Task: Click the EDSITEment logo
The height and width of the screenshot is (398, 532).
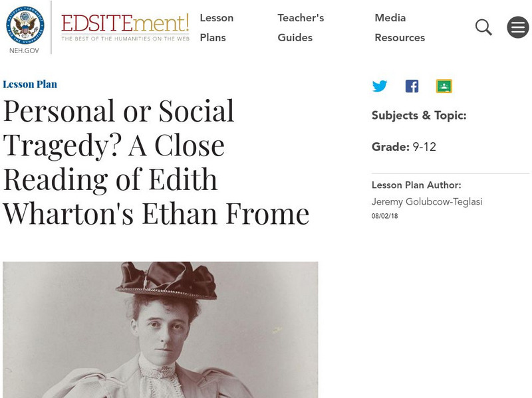Action: [x=125, y=23]
